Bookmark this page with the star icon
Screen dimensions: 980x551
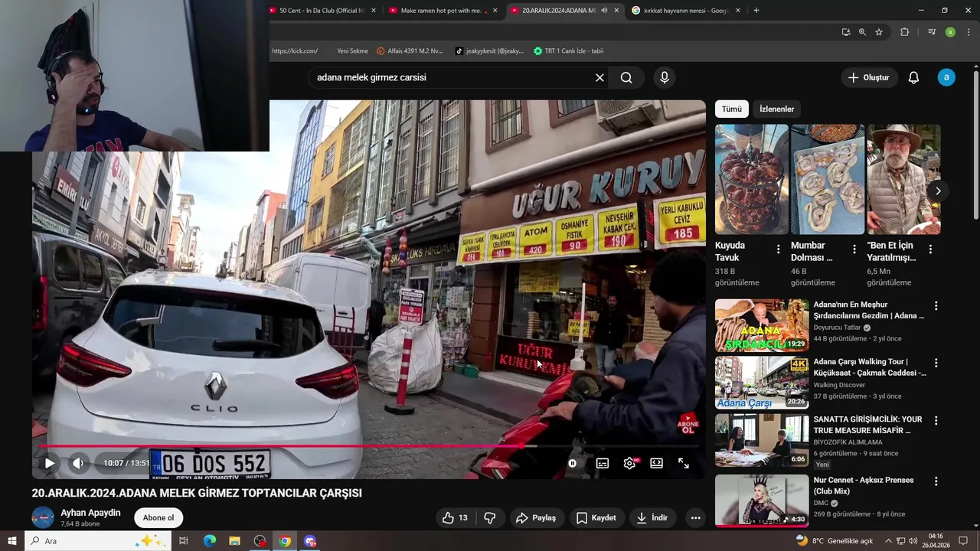click(x=879, y=32)
